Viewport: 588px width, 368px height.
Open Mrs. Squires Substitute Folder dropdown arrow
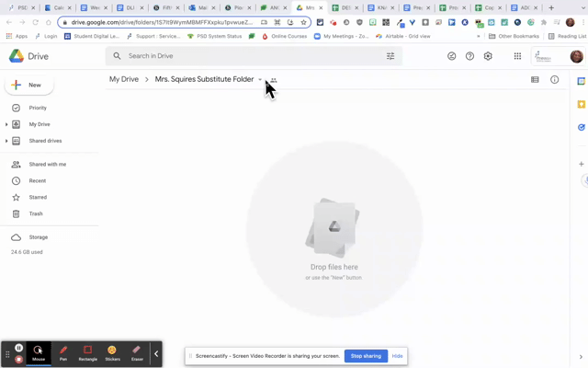(x=260, y=80)
